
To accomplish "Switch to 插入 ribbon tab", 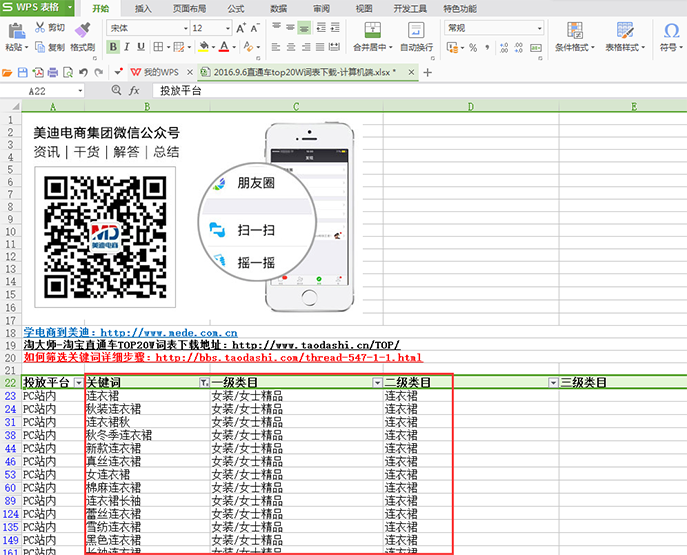I will (x=143, y=9).
